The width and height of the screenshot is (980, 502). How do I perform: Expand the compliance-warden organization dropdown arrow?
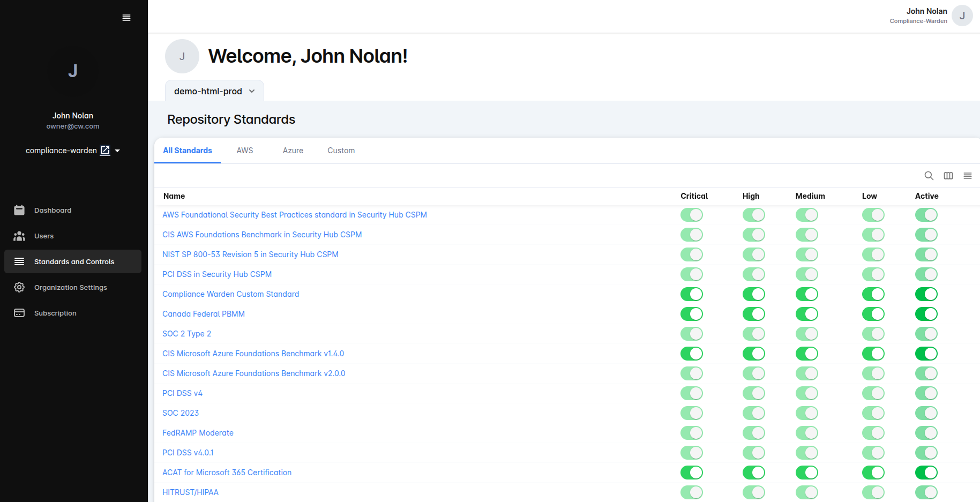click(x=117, y=151)
